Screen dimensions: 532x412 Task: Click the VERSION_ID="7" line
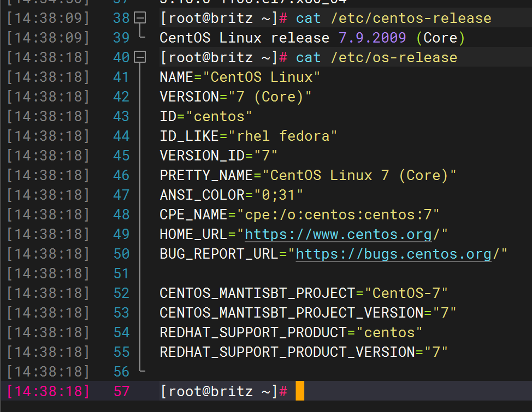[x=218, y=156]
